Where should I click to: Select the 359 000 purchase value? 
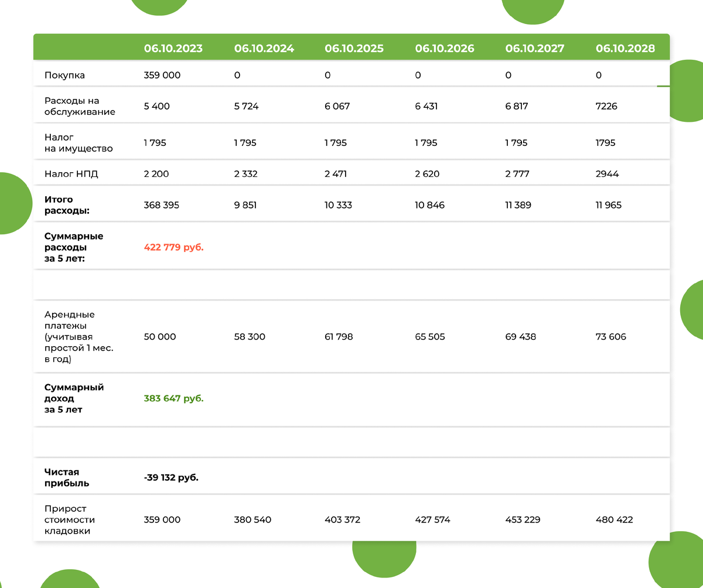click(162, 76)
